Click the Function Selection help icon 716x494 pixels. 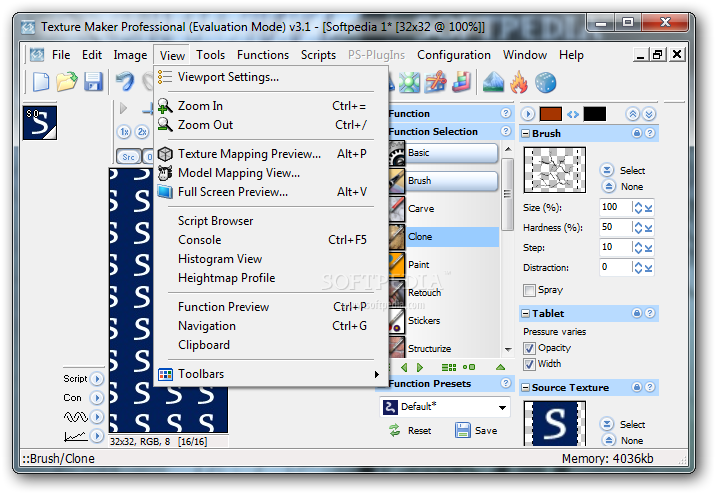505,131
